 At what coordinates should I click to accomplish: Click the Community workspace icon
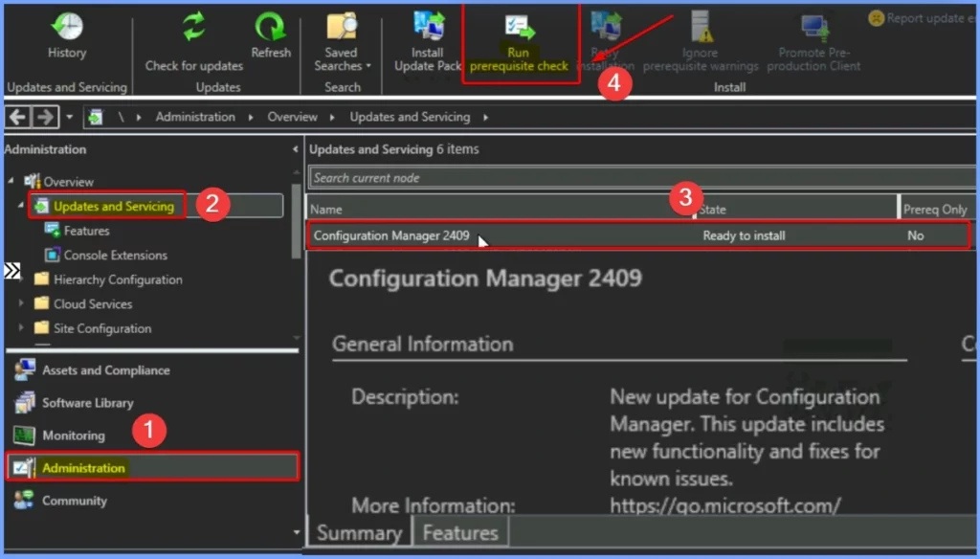24,500
